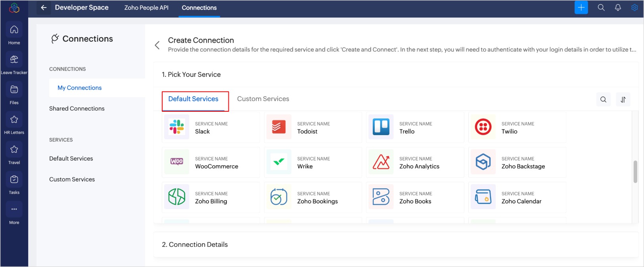644x267 pixels.
Task: Click the notifications bell icon
Action: (618, 8)
